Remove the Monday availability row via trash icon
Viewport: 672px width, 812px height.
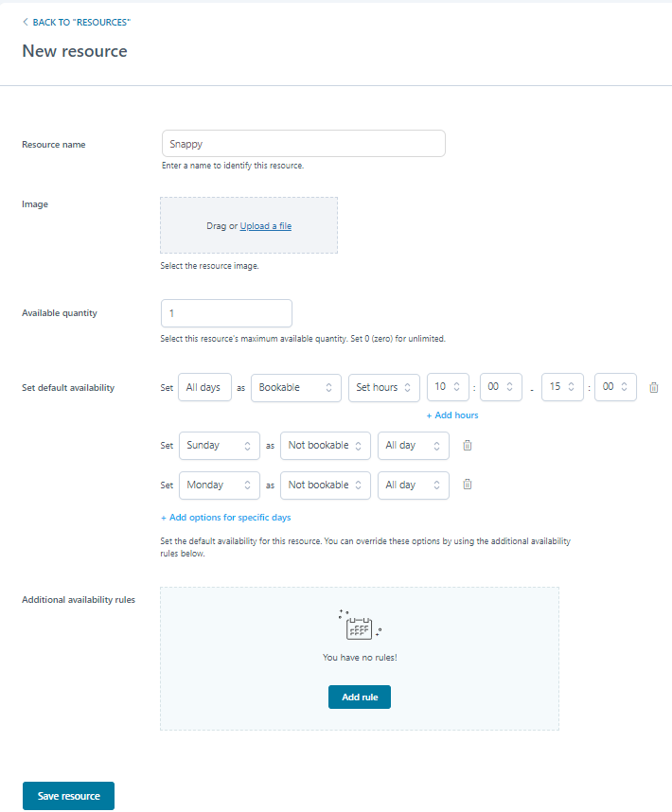click(x=467, y=485)
